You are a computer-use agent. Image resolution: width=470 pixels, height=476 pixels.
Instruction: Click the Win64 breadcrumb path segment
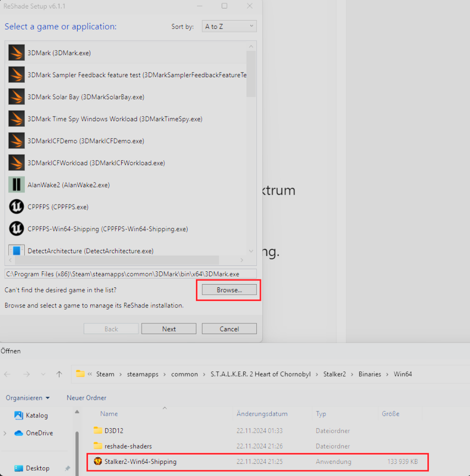point(403,374)
